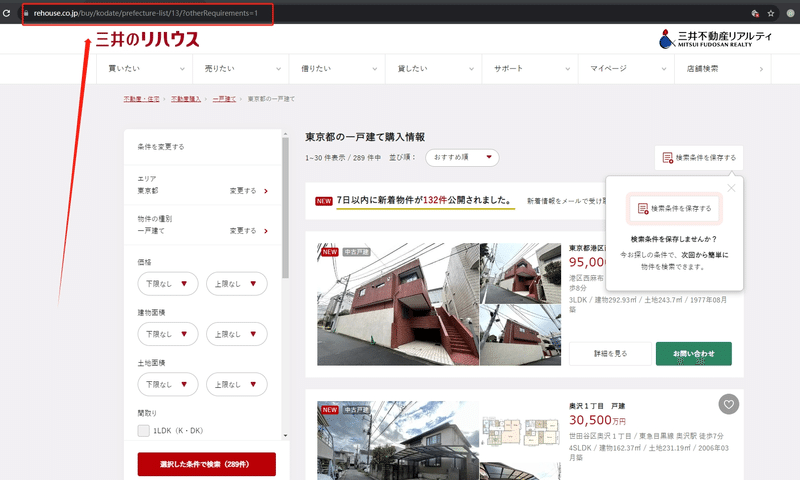Click the site lock icon in the address bar

26,13
